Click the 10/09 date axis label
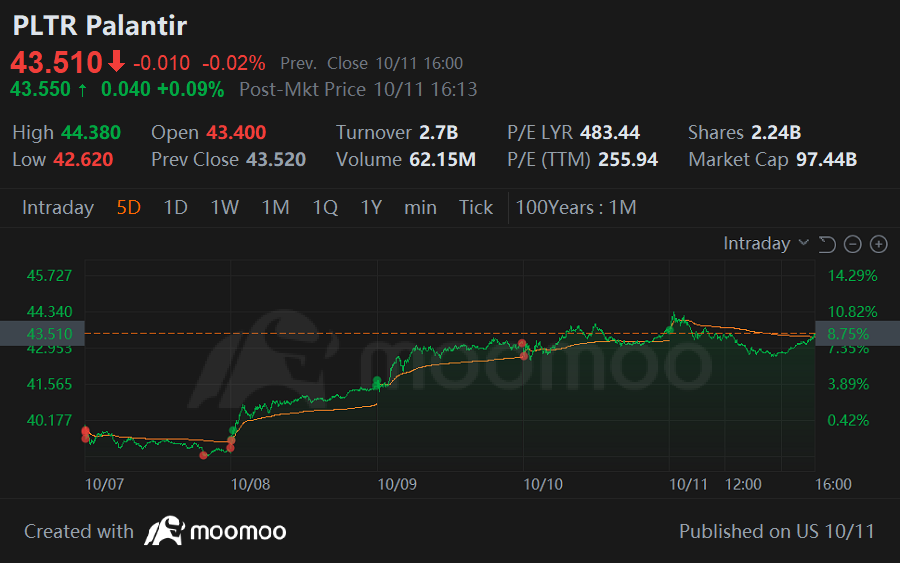Viewport: 900px width, 563px height. (x=397, y=484)
